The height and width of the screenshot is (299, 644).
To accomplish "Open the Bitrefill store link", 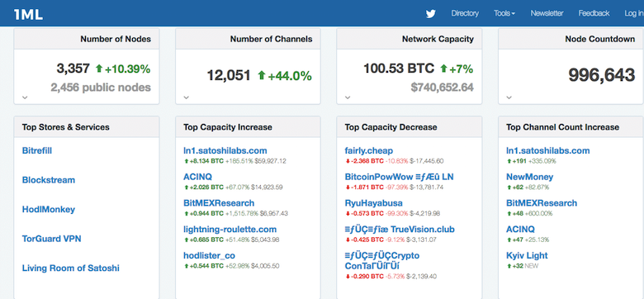I will 37,150.
